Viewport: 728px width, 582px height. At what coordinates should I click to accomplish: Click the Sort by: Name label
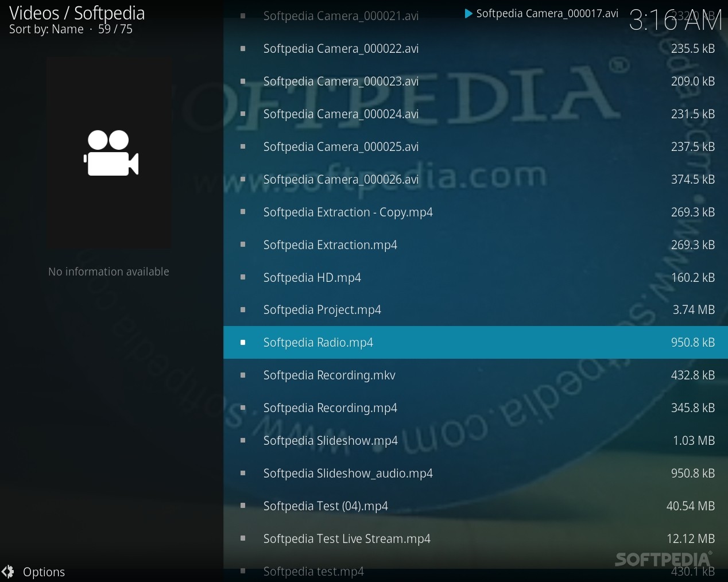pyautogui.click(x=47, y=29)
